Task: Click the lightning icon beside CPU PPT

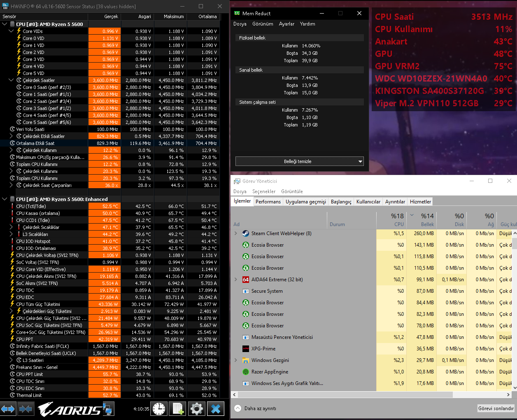Action: pos(12,339)
